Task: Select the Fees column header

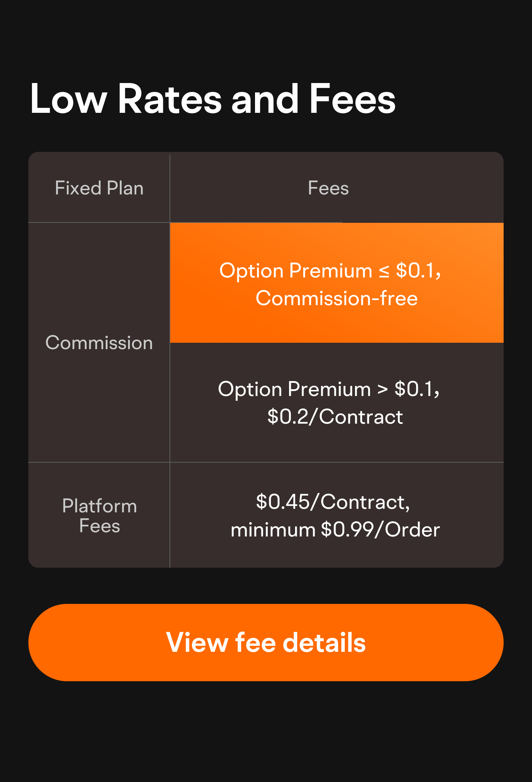Action: (x=328, y=188)
